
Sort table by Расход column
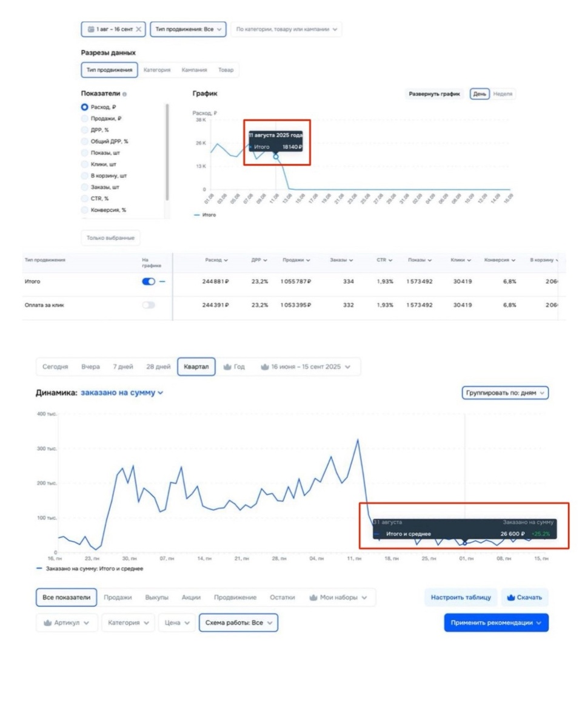pos(216,260)
